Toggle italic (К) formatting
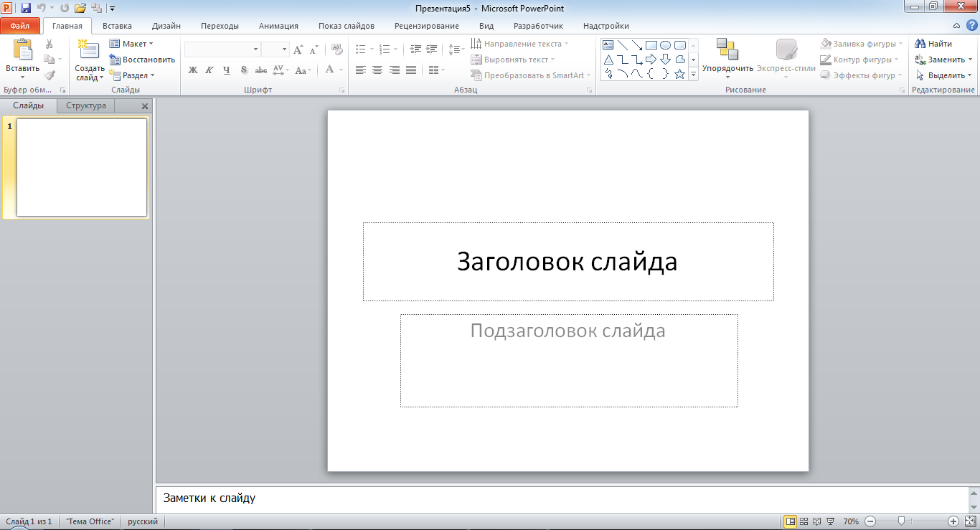 point(209,70)
